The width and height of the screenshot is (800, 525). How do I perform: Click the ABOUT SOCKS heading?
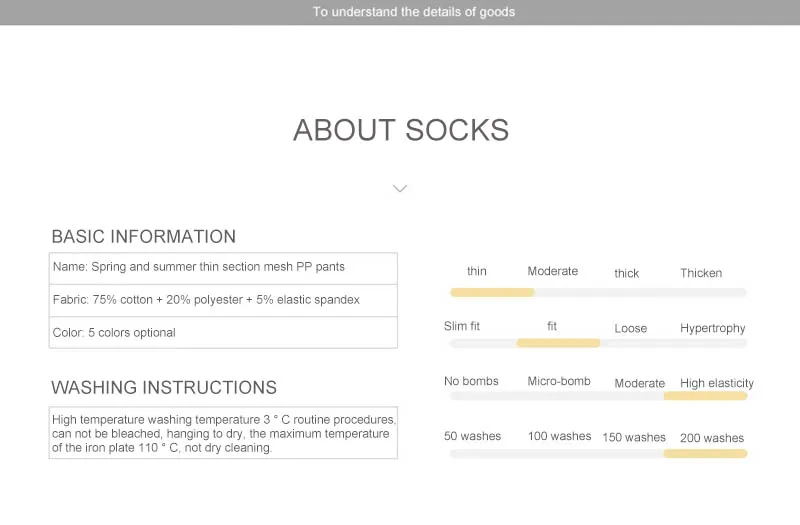[x=401, y=130]
